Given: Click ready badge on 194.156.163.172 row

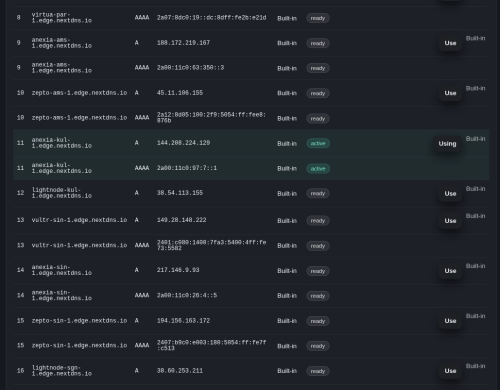Looking at the screenshot, I should point(318,321).
